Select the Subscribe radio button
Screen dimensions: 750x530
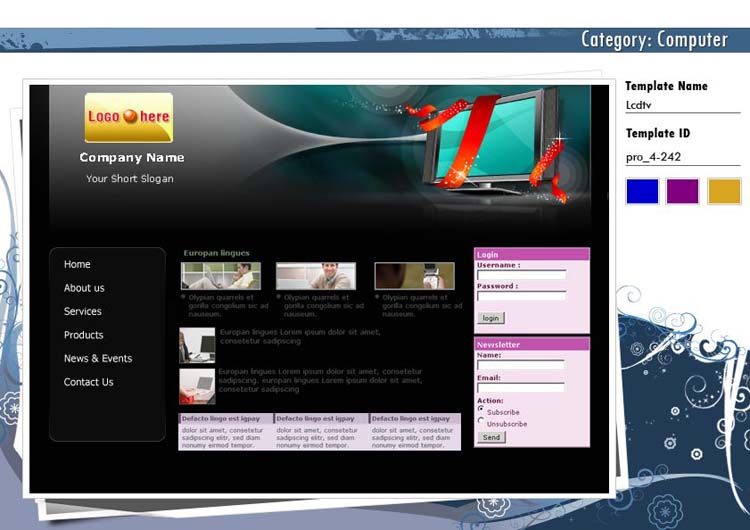[x=481, y=409]
